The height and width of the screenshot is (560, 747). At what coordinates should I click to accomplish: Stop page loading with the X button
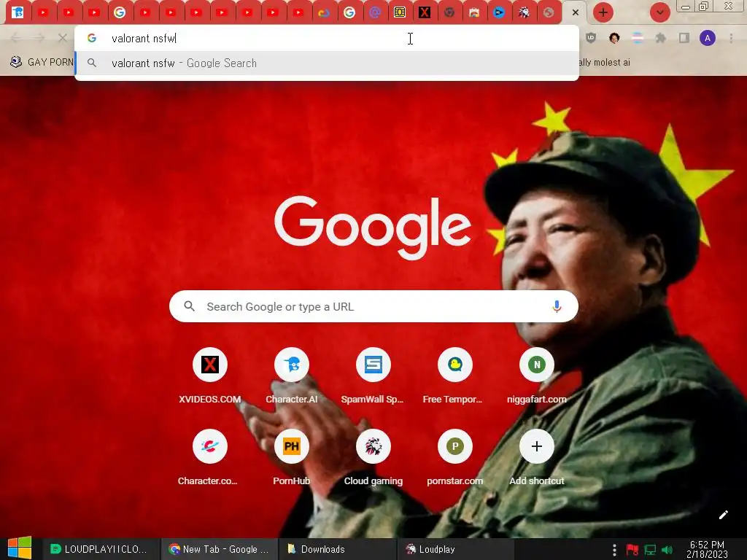point(63,38)
